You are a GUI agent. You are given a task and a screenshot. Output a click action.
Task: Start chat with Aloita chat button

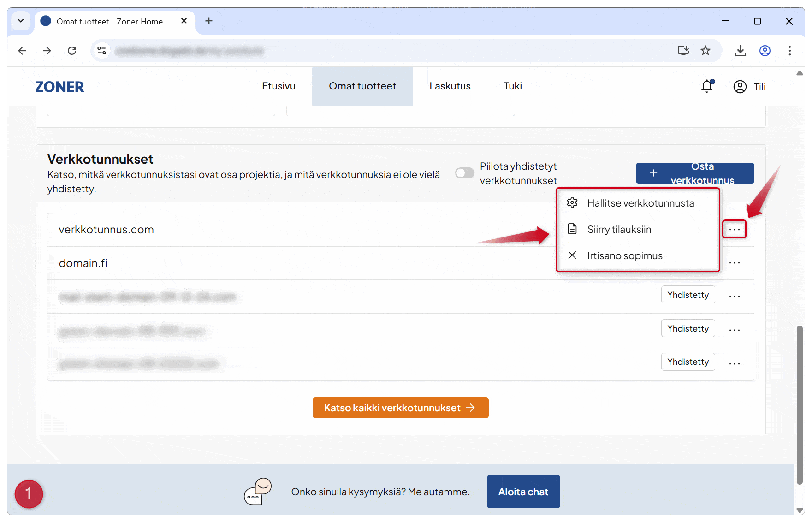coord(523,492)
